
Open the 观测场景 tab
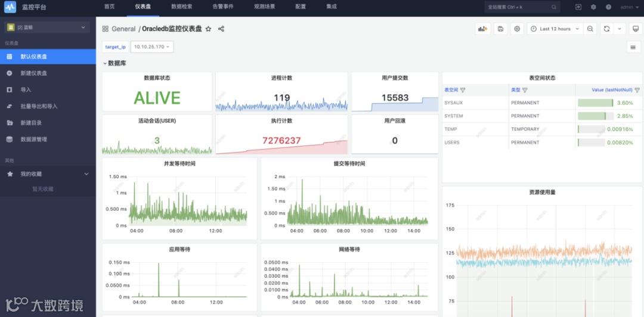tap(265, 7)
